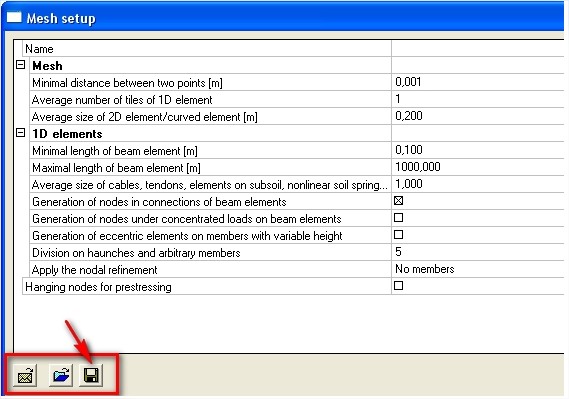Edit division on haunches value
The image size is (569, 399).
478,252
